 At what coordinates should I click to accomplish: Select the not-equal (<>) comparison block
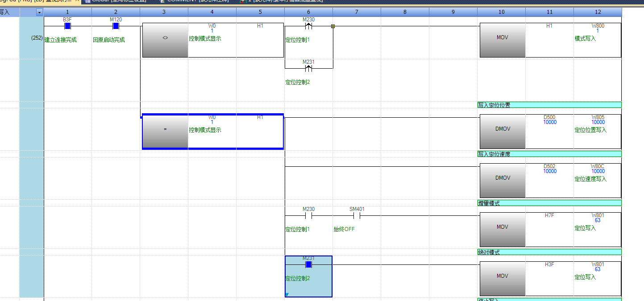point(165,41)
